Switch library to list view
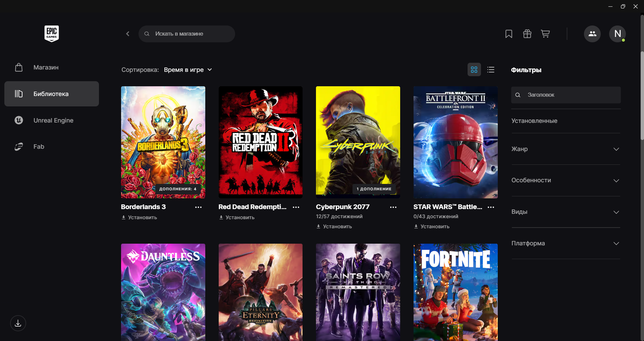Screen dimensions: 644x341 491,69
